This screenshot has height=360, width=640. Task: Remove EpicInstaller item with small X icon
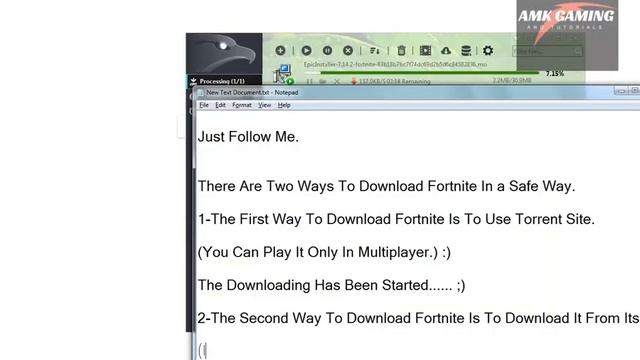click(337, 81)
